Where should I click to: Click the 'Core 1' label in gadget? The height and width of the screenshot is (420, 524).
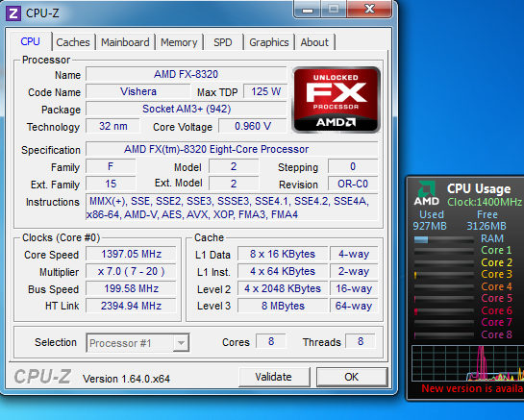pyautogui.click(x=496, y=250)
